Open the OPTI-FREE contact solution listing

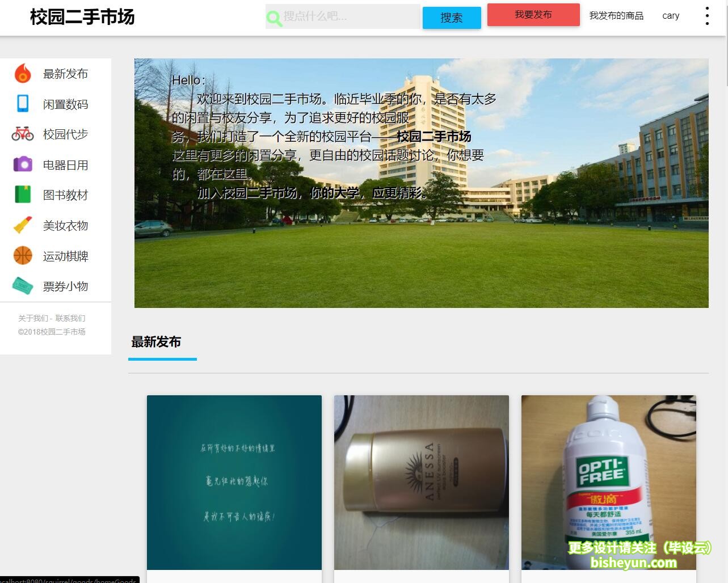608,482
